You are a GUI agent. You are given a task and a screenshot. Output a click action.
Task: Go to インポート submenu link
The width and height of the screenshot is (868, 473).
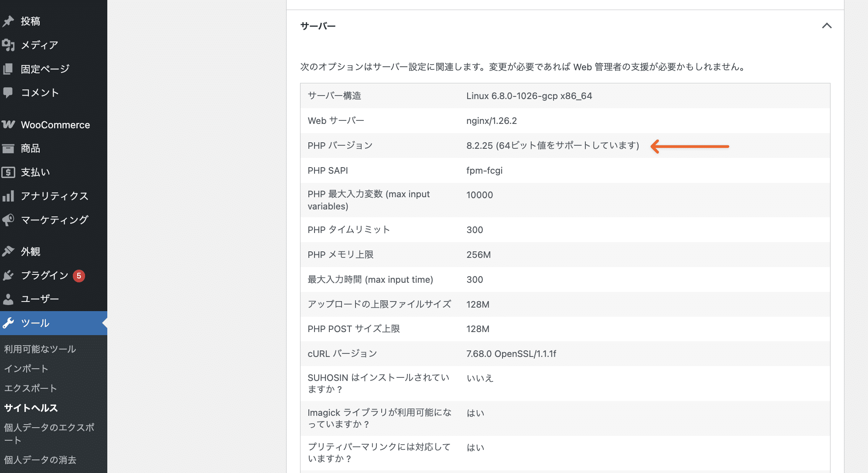coord(26,369)
